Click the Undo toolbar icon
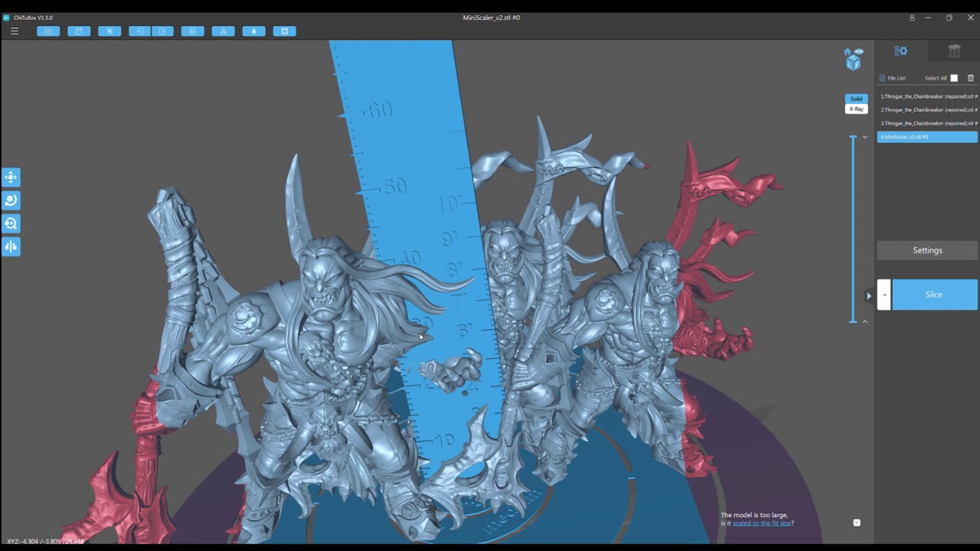The height and width of the screenshot is (551, 980). point(139,31)
